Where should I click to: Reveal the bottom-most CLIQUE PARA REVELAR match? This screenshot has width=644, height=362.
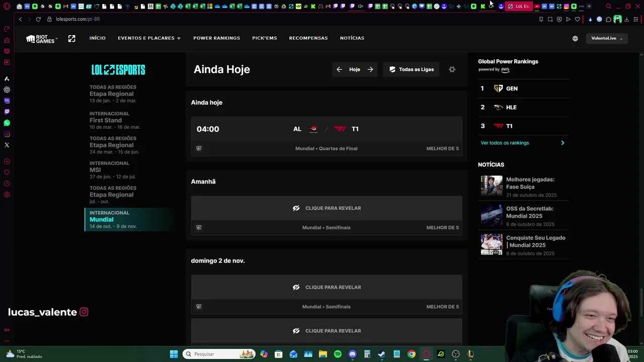click(327, 331)
